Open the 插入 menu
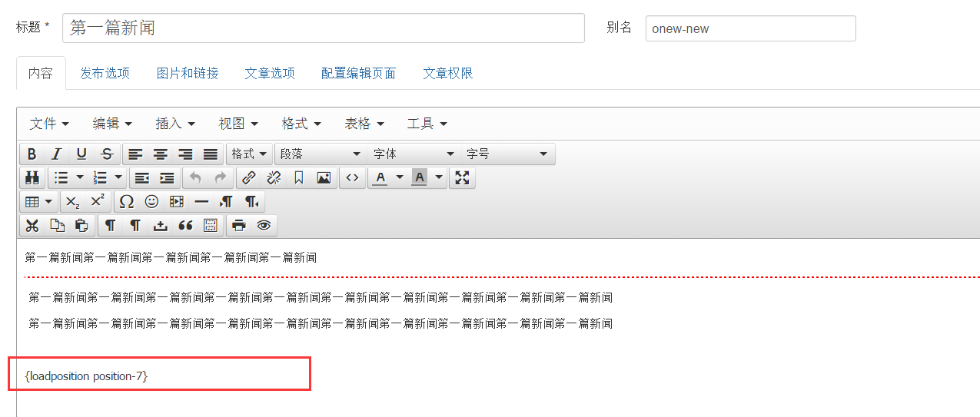 (175, 124)
